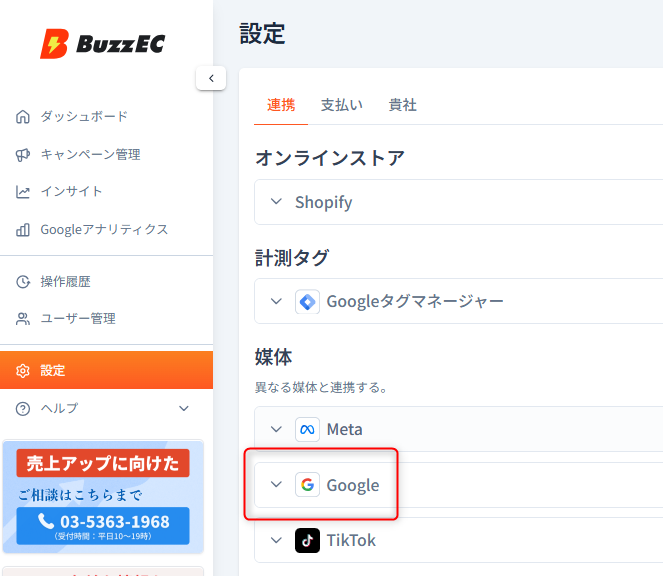Switch to the 支払い tab
Image resolution: width=663 pixels, height=576 pixels.
341,105
